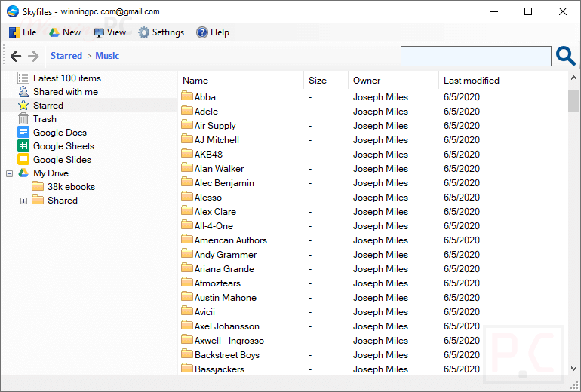Click the Trash bin icon
581x392 pixels.
tap(23, 119)
